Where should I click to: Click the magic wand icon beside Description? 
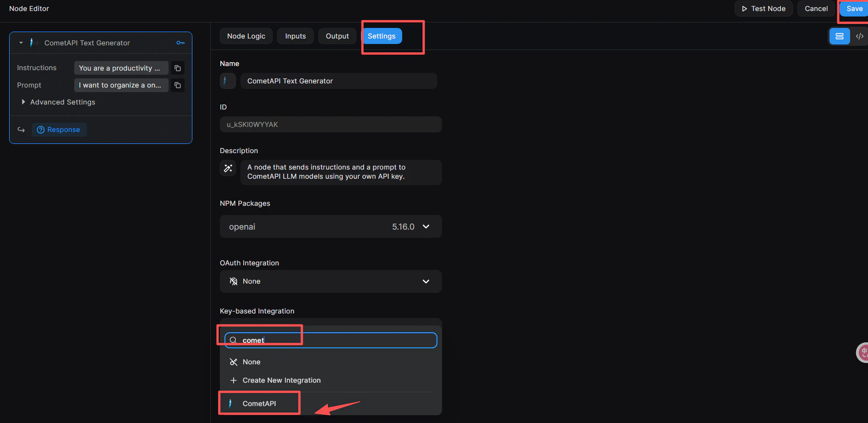tap(228, 168)
